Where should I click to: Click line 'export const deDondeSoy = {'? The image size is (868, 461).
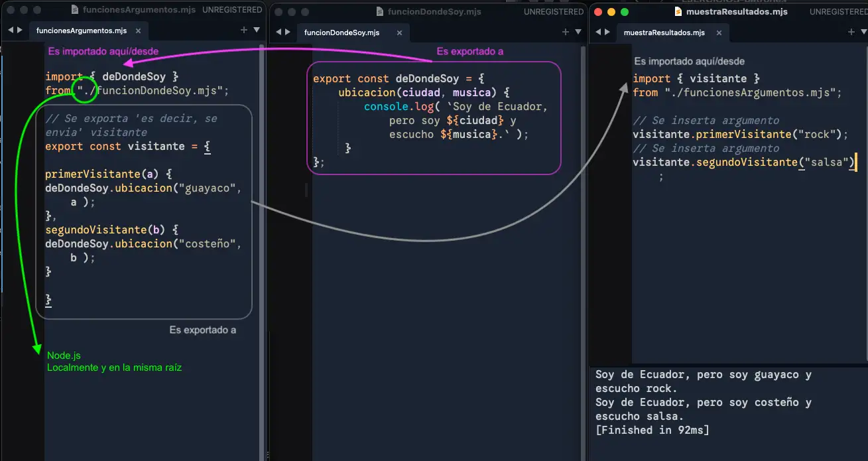pos(399,78)
